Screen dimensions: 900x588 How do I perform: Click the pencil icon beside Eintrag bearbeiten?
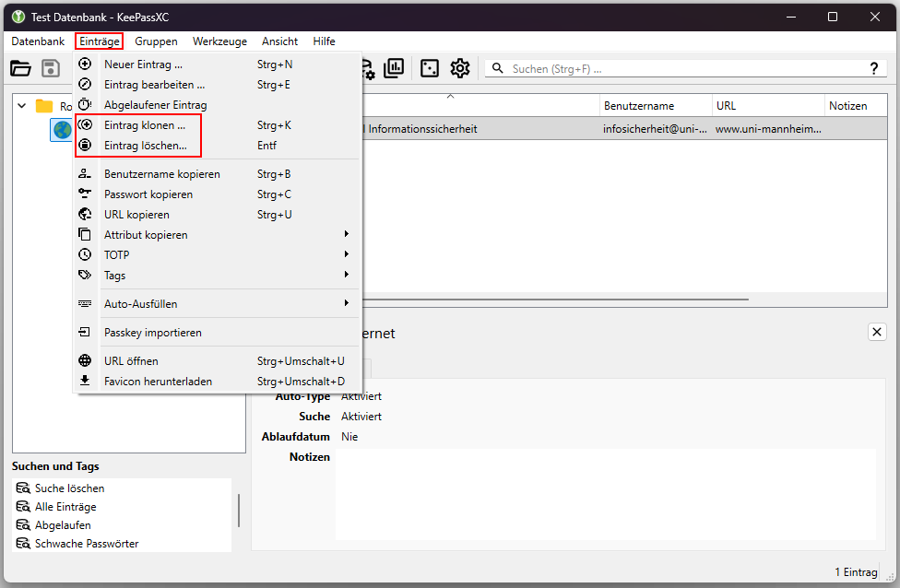click(85, 84)
